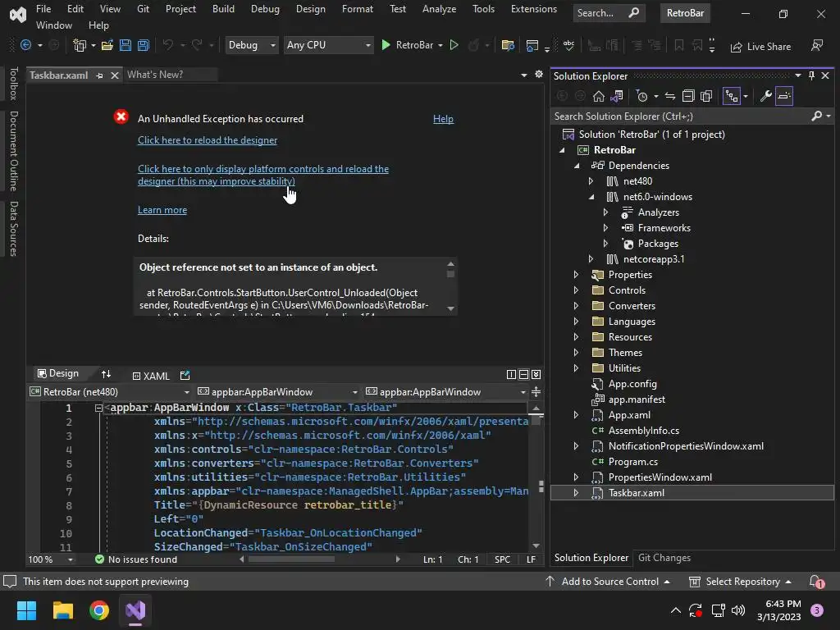This screenshot has width=840, height=630.
Task: Click the exception details vertical scrollbar thumb
Action: coord(450,274)
